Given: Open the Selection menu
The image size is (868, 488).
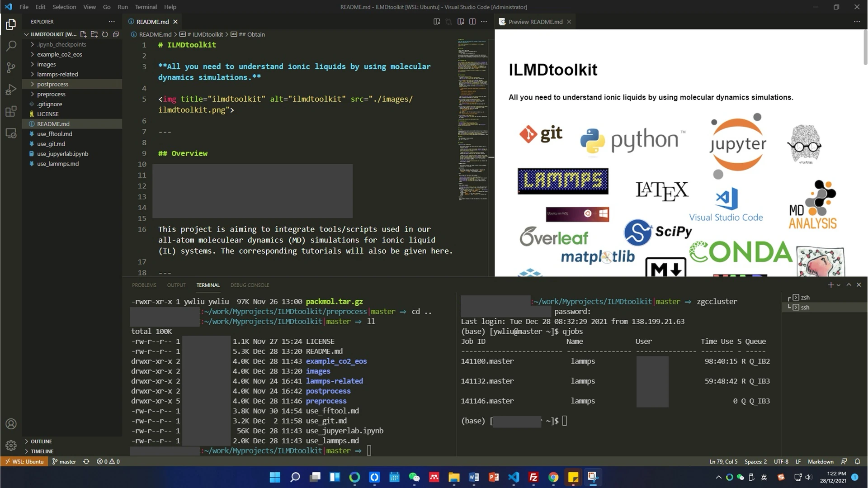Looking at the screenshot, I should [64, 7].
